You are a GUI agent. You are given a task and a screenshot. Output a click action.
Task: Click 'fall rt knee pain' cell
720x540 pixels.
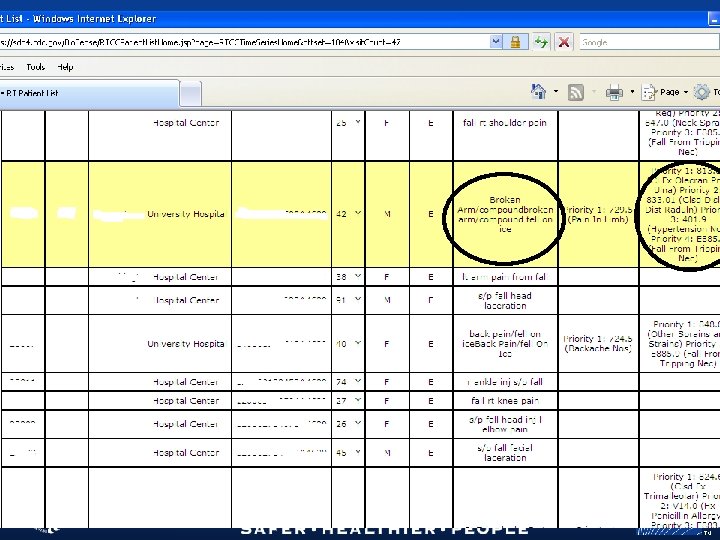coord(505,400)
